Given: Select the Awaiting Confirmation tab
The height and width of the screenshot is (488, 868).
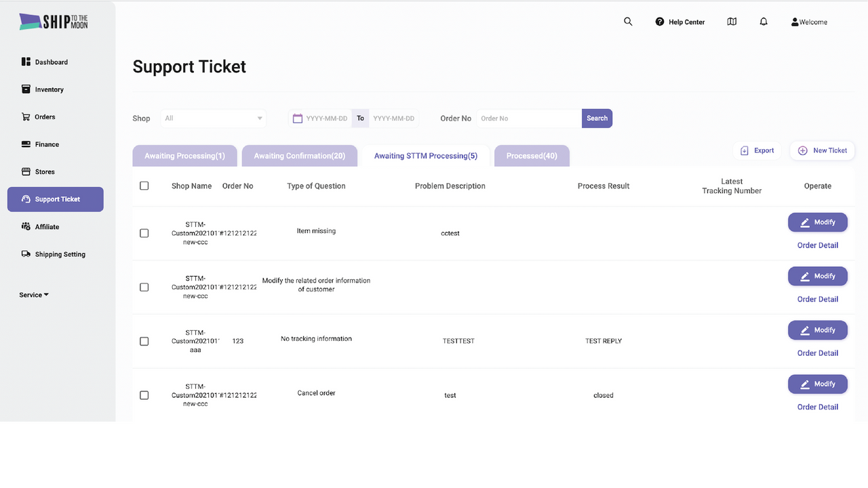Looking at the screenshot, I should (299, 155).
